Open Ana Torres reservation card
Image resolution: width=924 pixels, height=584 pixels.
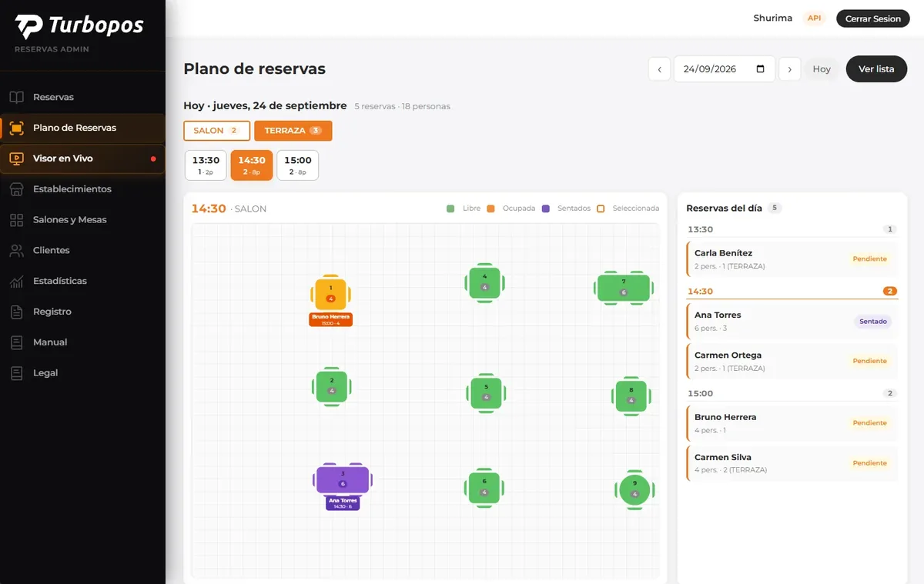pos(792,321)
